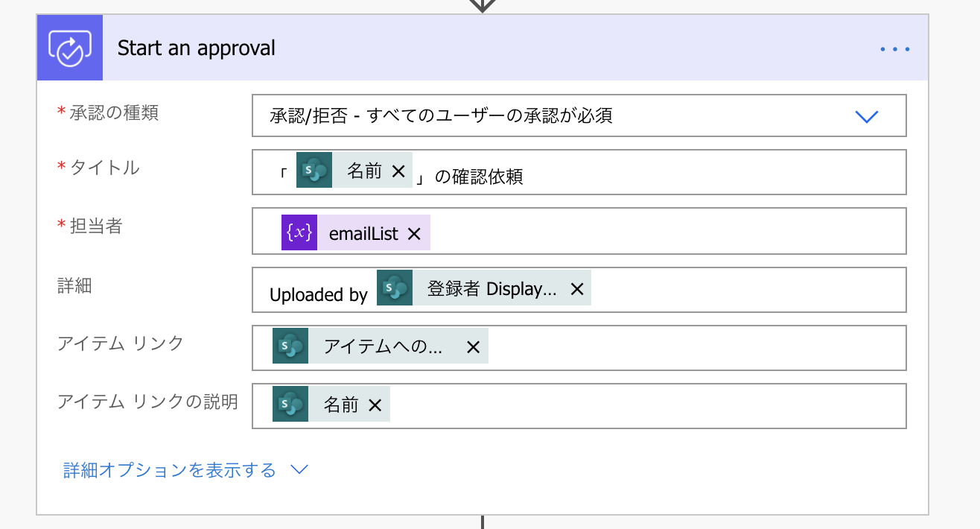Image resolution: width=980 pixels, height=529 pixels.
Task: Click the Start an approval title text
Action: pos(195,47)
